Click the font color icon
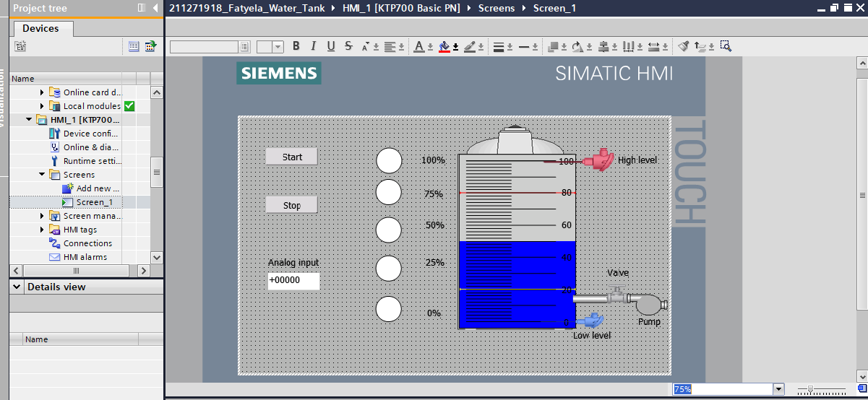The image size is (868, 400). 419,46
